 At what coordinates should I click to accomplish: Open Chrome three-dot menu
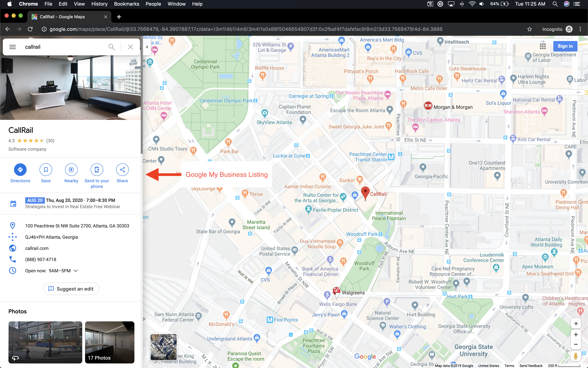point(580,29)
